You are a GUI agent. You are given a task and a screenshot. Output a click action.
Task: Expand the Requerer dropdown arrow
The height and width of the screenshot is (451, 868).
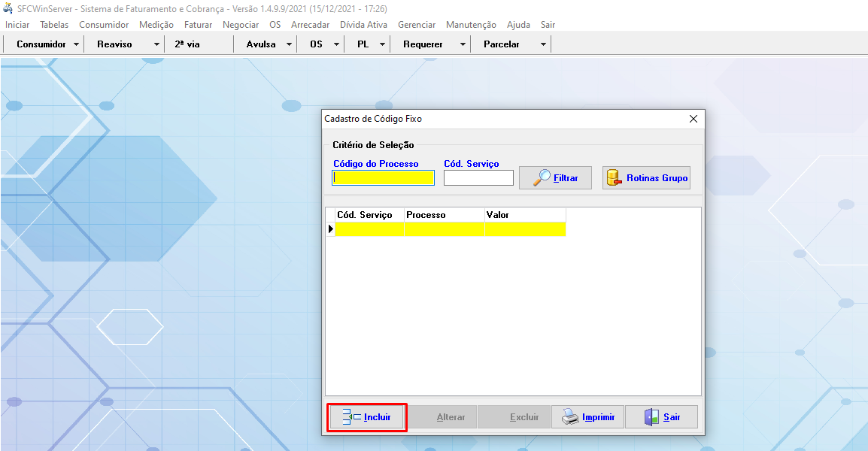[x=463, y=44]
